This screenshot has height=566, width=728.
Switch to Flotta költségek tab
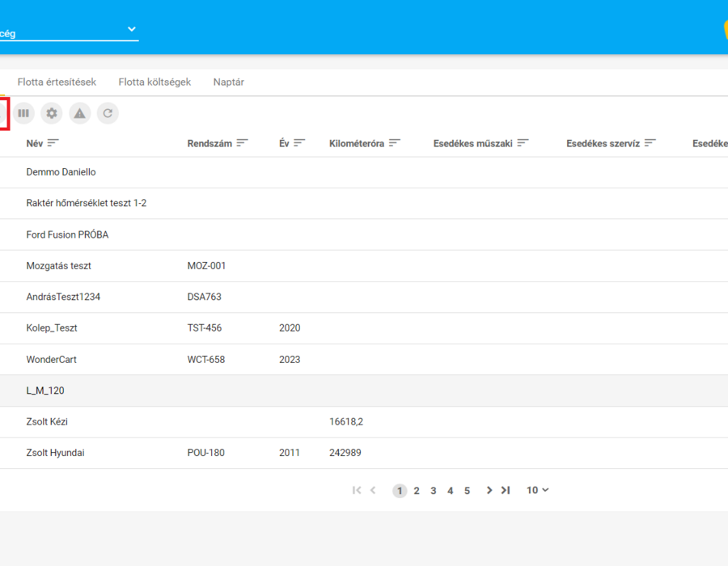coord(154,82)
